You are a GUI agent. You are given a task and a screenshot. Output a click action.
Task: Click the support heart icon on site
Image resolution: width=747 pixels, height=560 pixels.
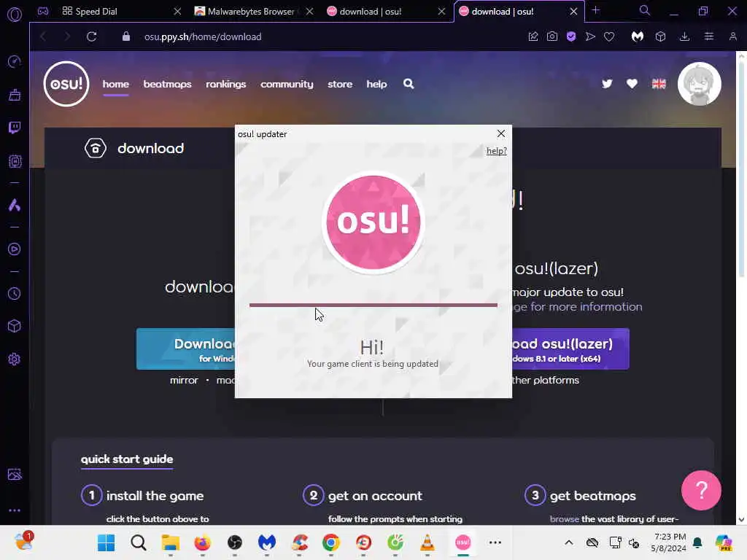tap(632, 84)
